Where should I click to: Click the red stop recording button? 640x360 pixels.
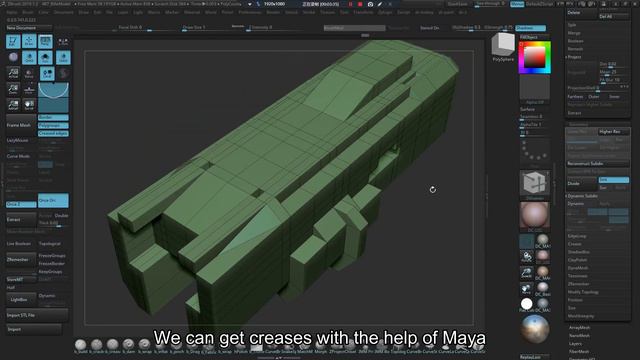[360, 4]
